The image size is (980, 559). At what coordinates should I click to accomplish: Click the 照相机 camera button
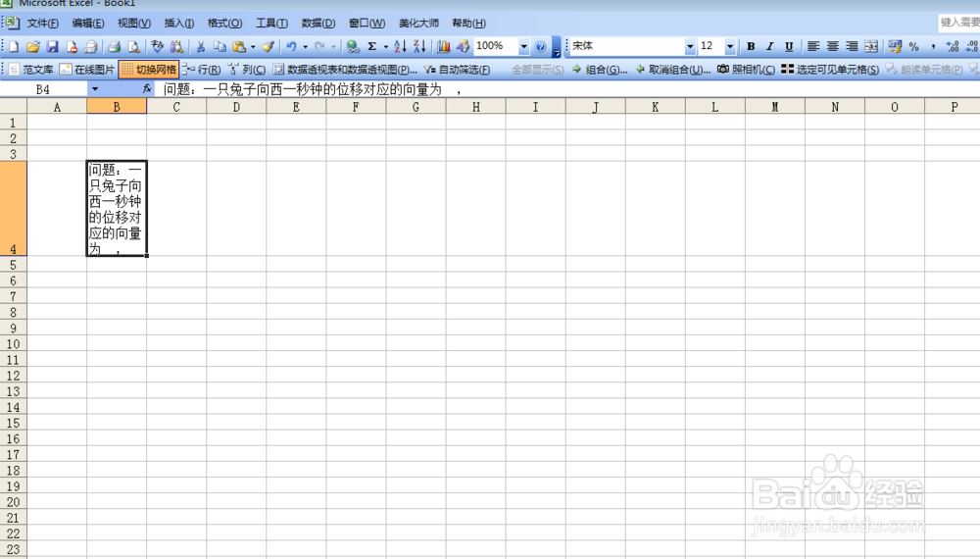(x=746, y=70)
